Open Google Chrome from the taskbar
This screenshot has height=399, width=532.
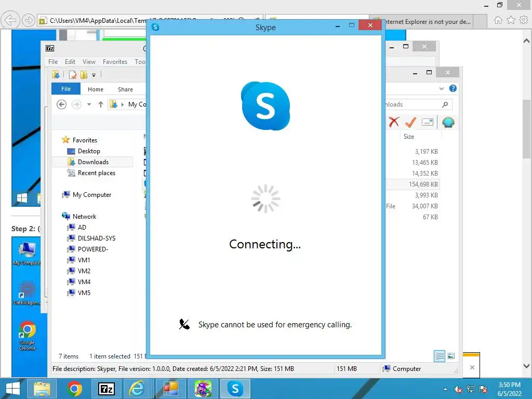click(x=75, y=389)
